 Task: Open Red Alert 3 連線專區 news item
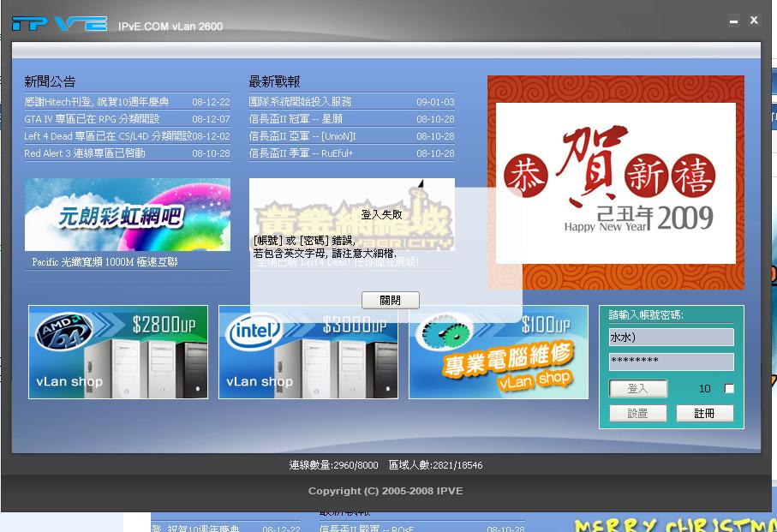[127, 153]
